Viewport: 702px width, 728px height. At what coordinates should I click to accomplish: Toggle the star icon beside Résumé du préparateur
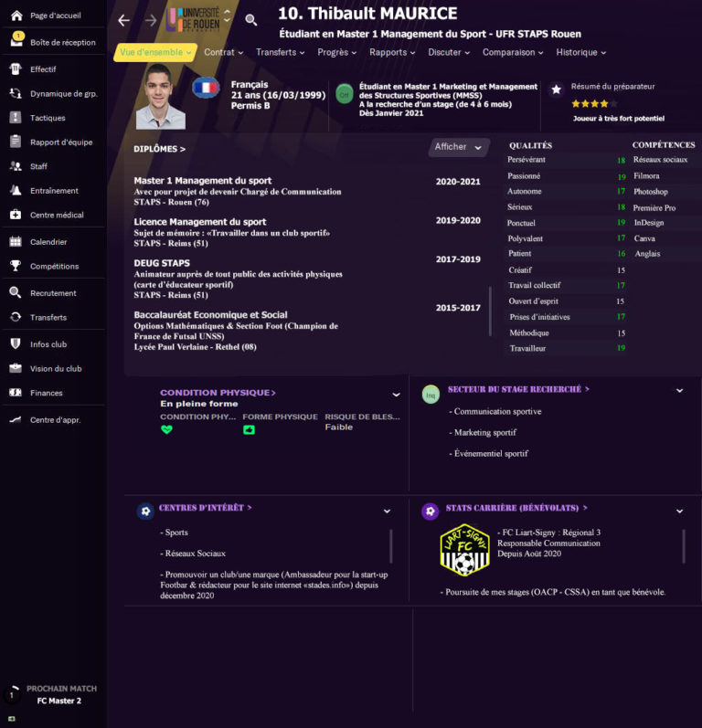click(x=556, y=90)
